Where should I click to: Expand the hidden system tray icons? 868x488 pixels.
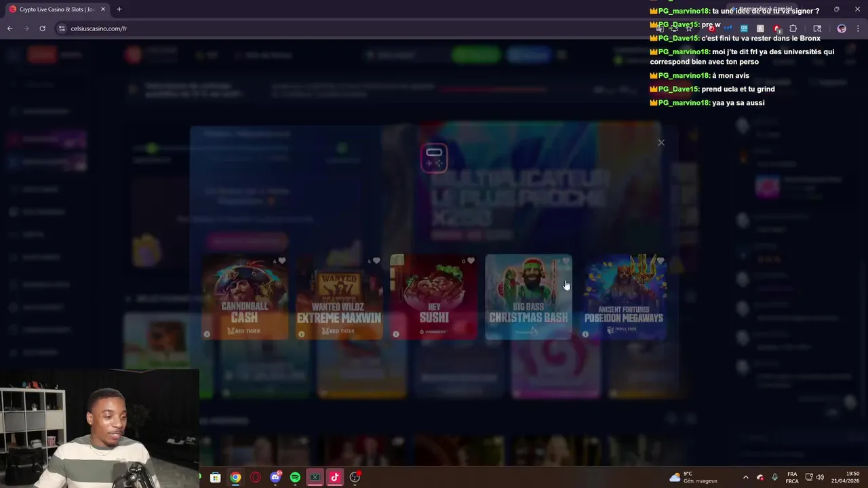[x=746, y=477]
